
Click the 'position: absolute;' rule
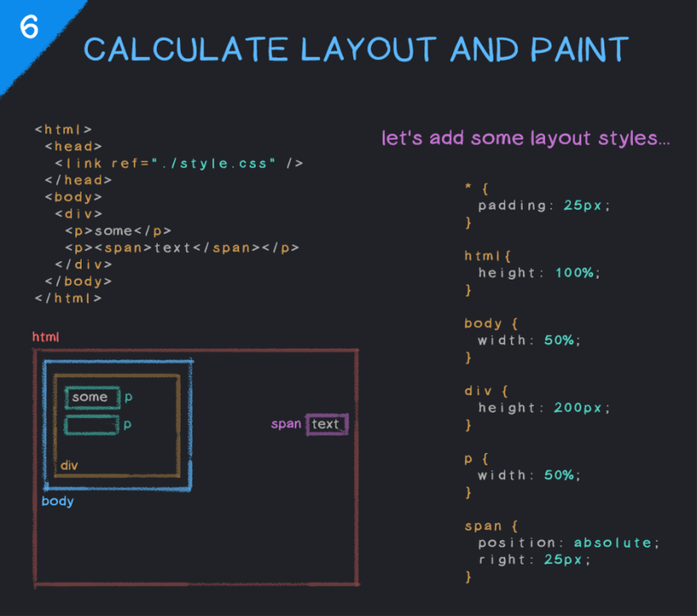[x=569, y=543]
